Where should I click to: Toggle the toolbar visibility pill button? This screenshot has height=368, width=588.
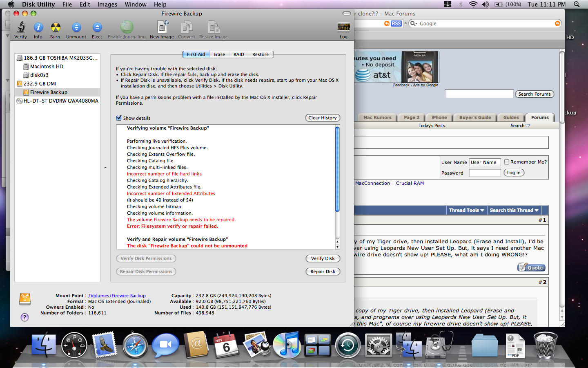point(347,13)
